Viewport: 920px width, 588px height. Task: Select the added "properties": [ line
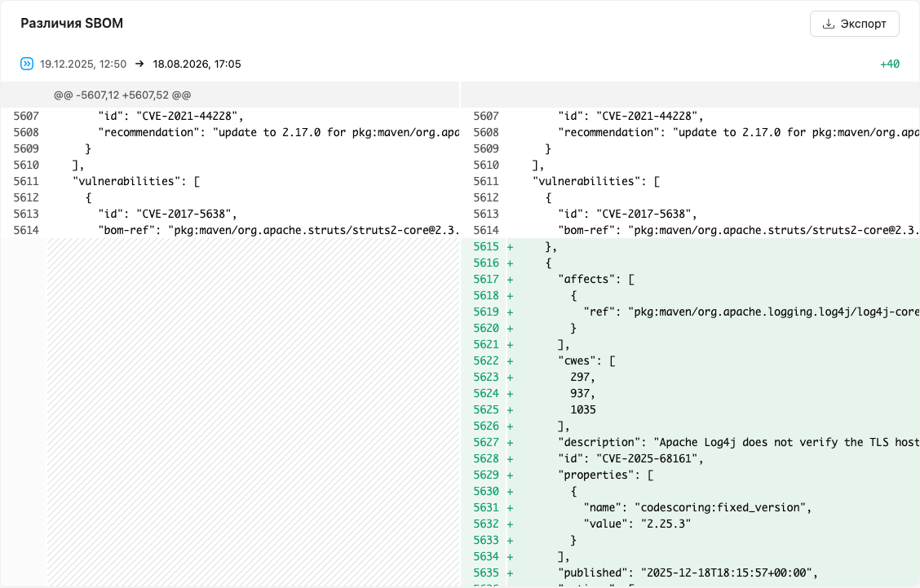pyautogui.click(x=605, y=475)
